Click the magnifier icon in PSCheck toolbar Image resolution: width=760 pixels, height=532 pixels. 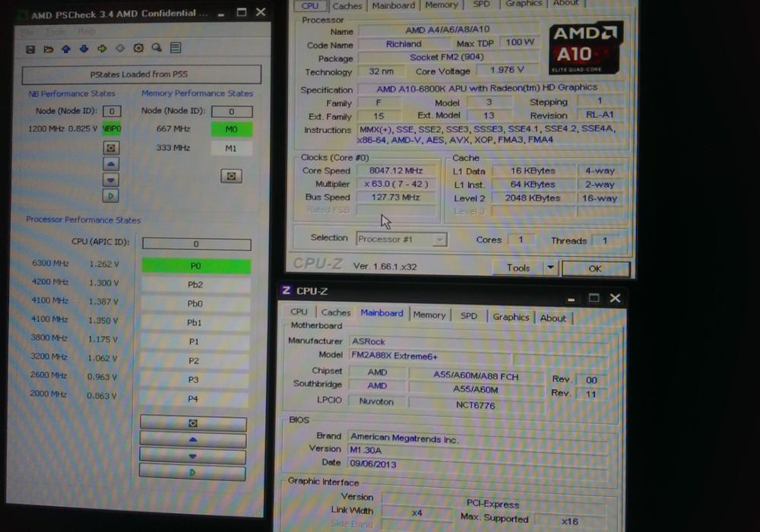(157, 47)
